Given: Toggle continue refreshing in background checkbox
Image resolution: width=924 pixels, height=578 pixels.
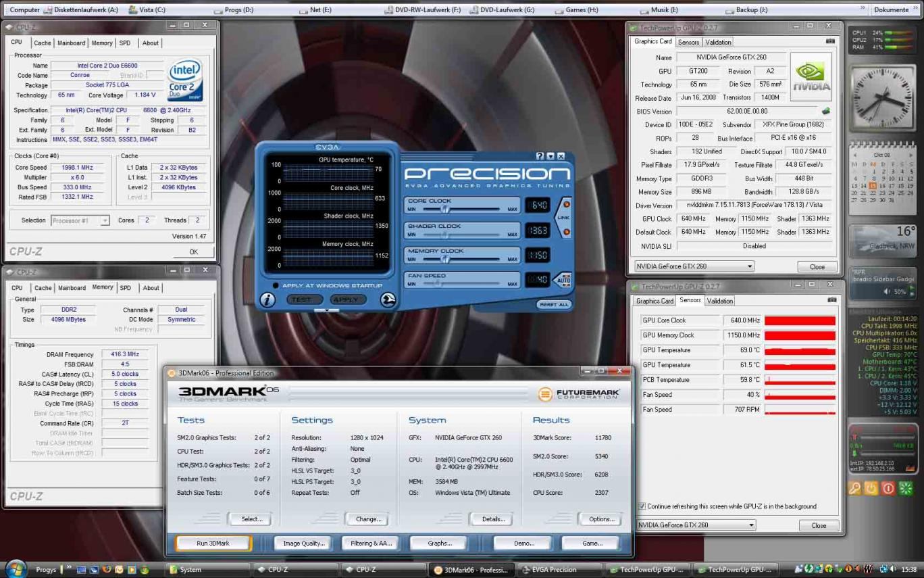Looking at the screenshot, I should [642, 506].
